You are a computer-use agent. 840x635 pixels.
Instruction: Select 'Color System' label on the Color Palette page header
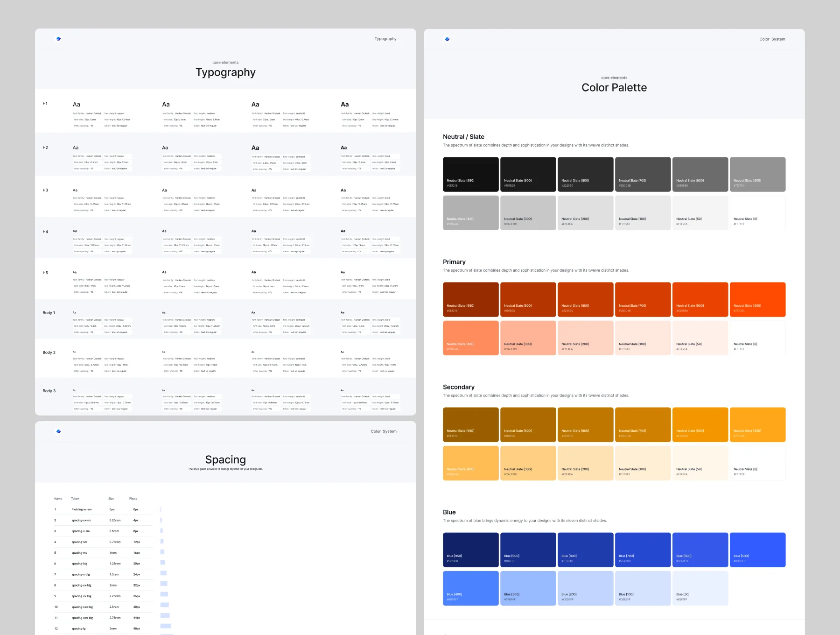pos(772,39)
